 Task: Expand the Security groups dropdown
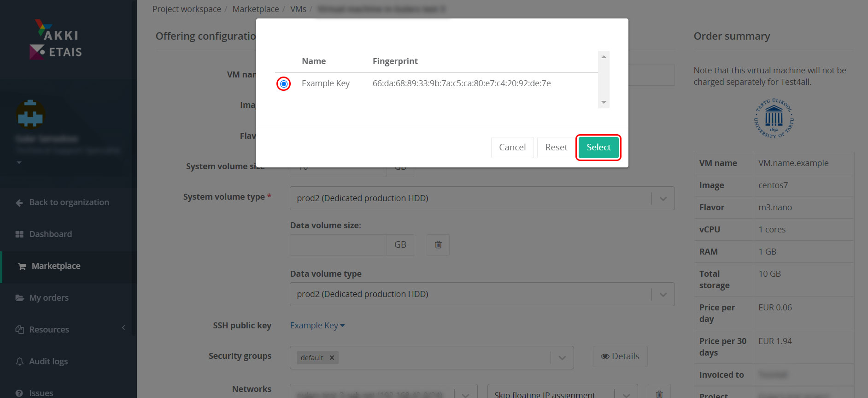click(x=562, y=358)
